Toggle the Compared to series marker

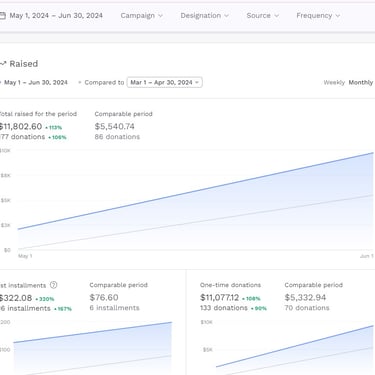tap(79, 82)
